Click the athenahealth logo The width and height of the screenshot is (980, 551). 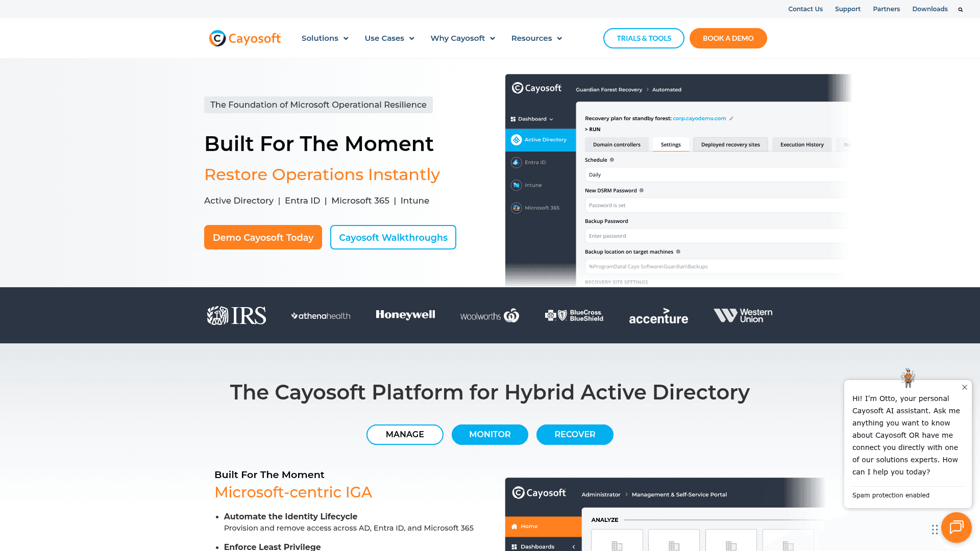pyautogui.click(x=321, y=316)
